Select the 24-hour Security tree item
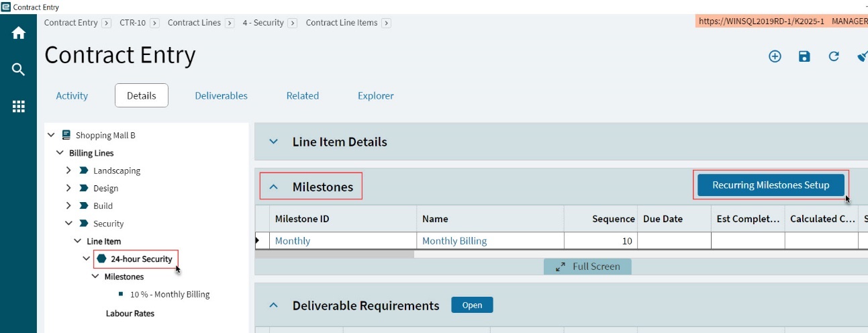The width and height of the screenshot is (868, 333). tap(142, 258)
